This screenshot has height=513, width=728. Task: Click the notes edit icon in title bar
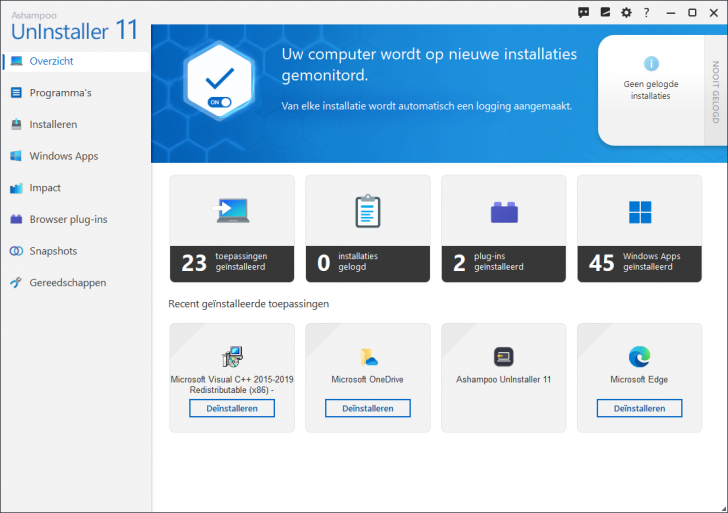605,12
